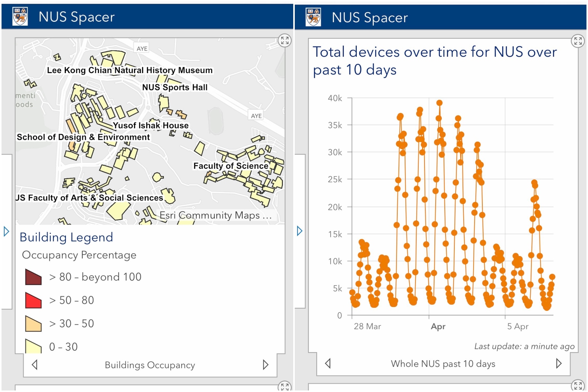
Task: Click the NUS Sports Hall map label
Action: coord(175,87)
